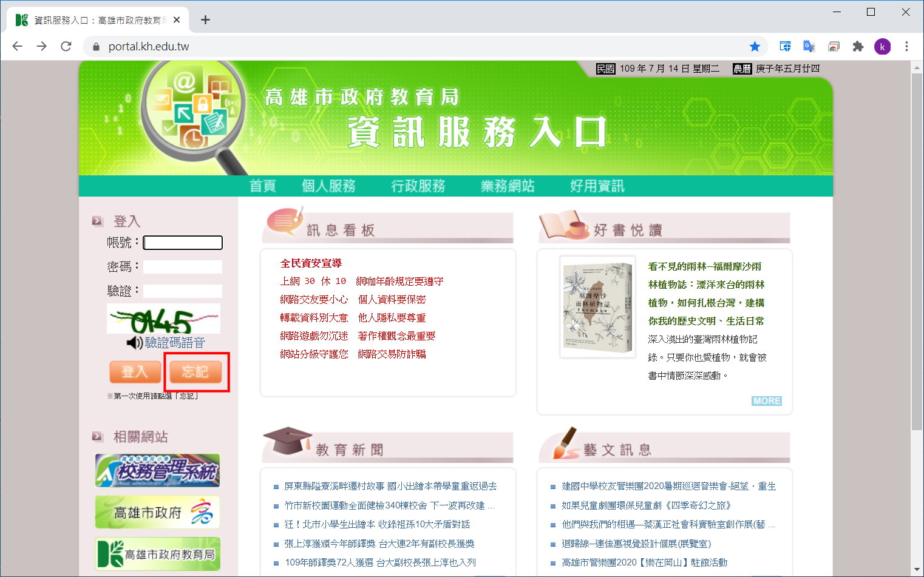Click the 教育新聞 graduation cap icon

(x=285, y=439)
